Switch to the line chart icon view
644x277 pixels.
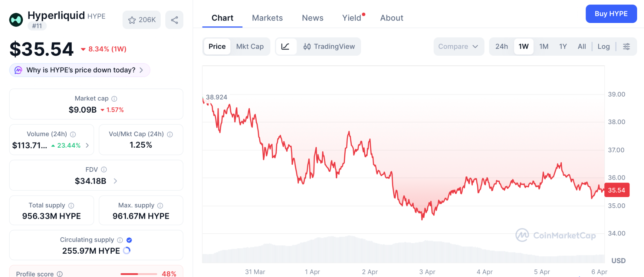click(286, 47)
